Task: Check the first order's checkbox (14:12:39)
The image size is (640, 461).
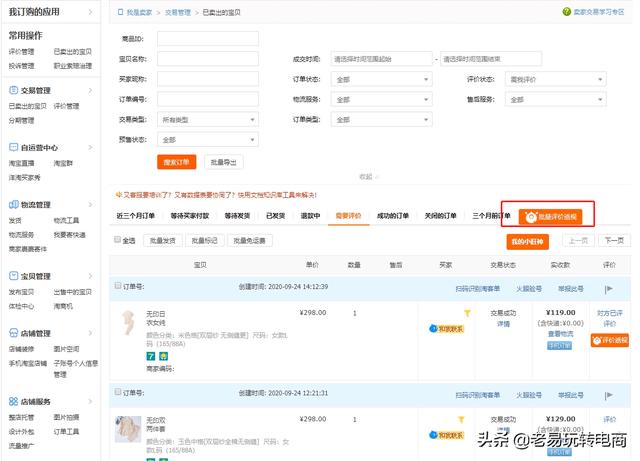Action: tap(117, 288)
